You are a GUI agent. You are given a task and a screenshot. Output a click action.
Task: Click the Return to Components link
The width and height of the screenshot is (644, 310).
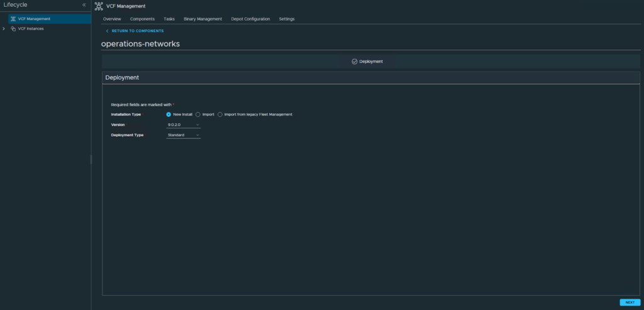coord(138,31)
